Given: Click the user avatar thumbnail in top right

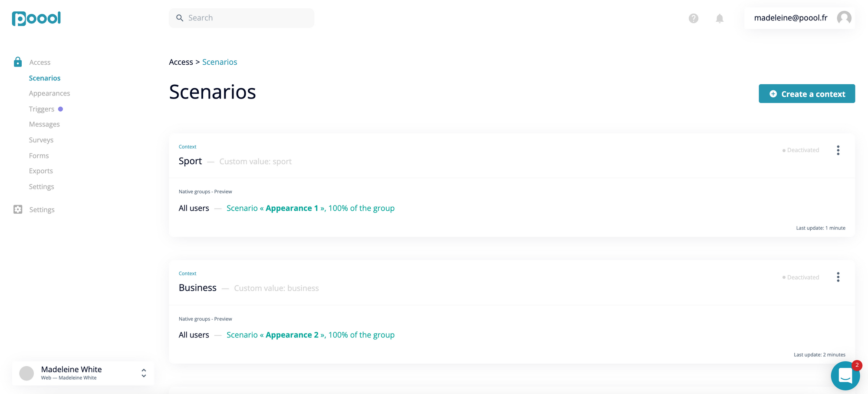Looking at the screenshot, I should point(844,18).
